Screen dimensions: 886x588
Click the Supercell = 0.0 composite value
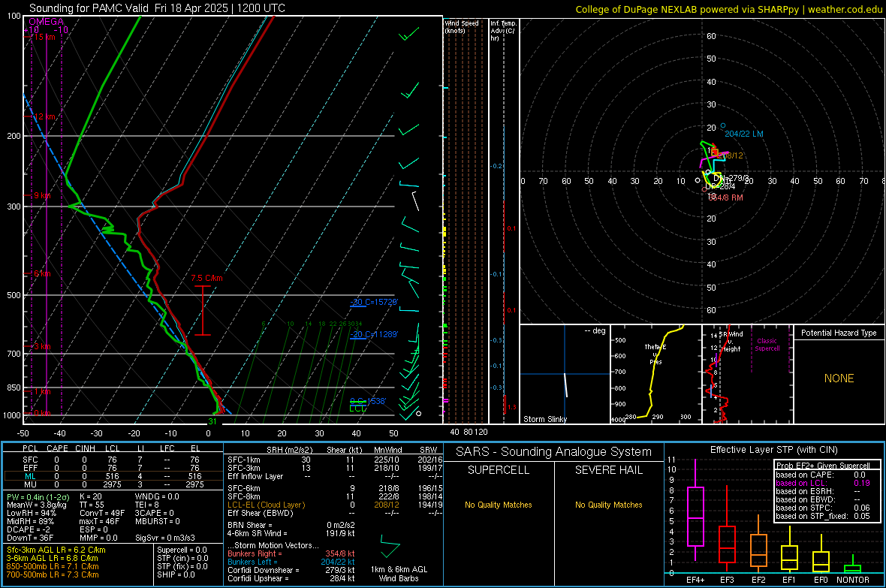click(182, 550)
